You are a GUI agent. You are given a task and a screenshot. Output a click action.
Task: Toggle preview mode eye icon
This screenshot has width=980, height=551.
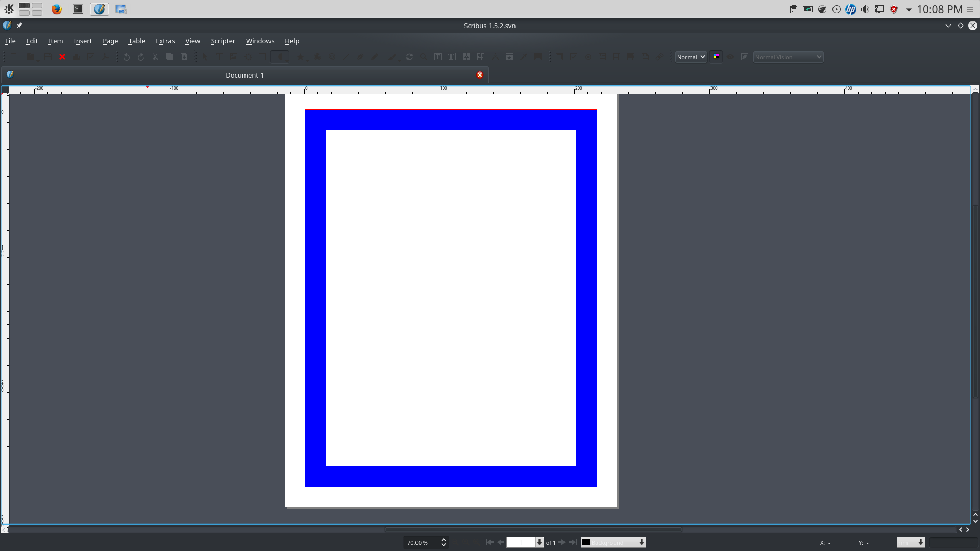[x=730, y=57]
